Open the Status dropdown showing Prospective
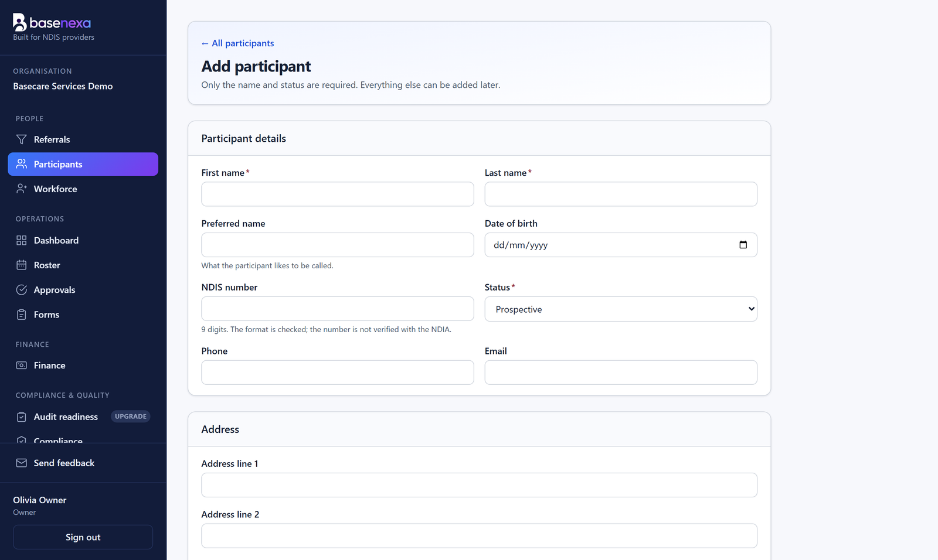This screenshot has width=938, height=560. click(x=621, y=309)
